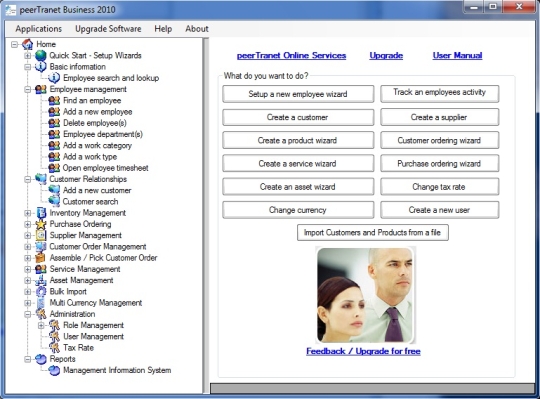The width and height of the screenshot is (540, 399).
Task: Select the Tax Rate tree item
Action: point(78,348)
